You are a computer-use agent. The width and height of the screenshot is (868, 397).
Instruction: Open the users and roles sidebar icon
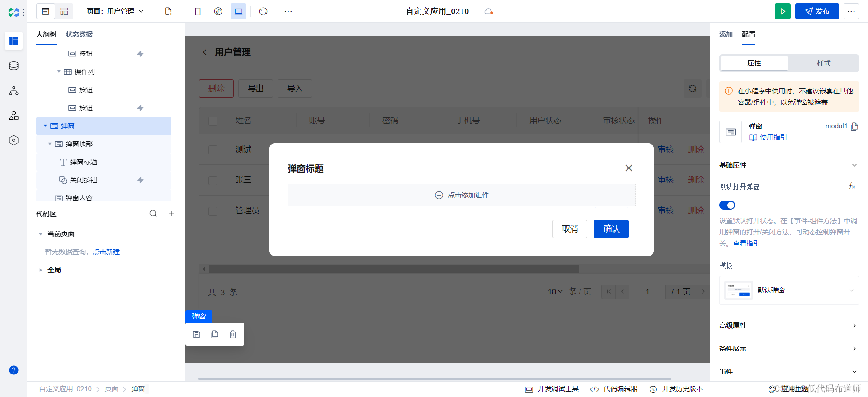[x=14, y=116]
